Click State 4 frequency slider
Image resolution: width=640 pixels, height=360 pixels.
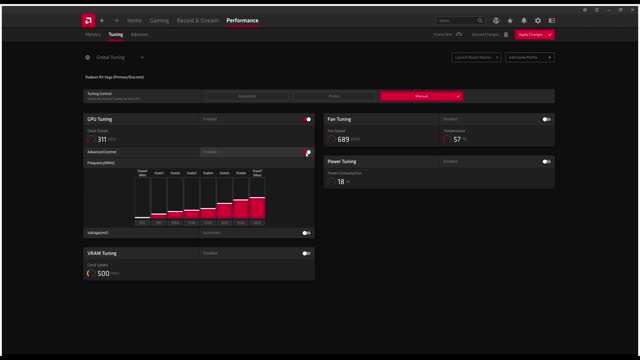pos(208,198)
